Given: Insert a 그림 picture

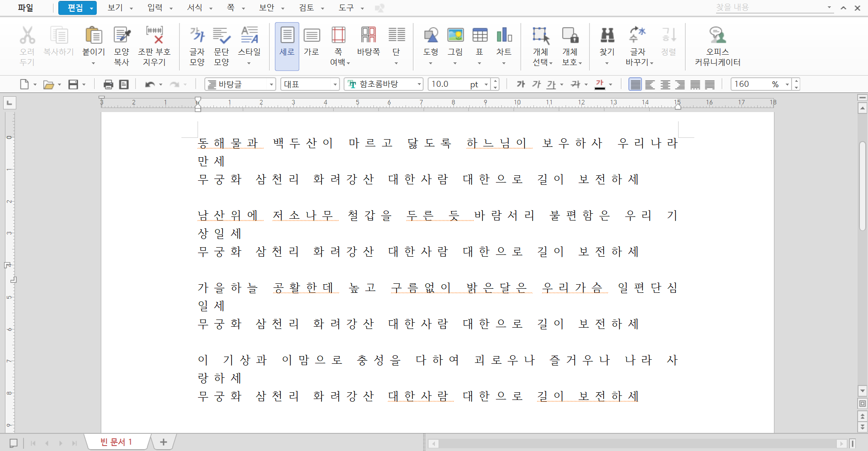Looking at the screenshot, I should pyautogui.click(x=455, y=35).
